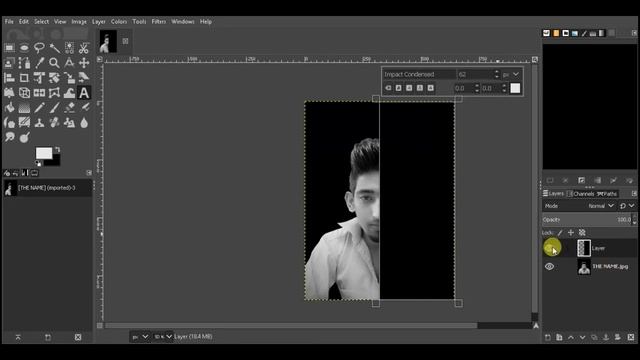Toggle lock pixels brush icon

(x=560, y=233)
